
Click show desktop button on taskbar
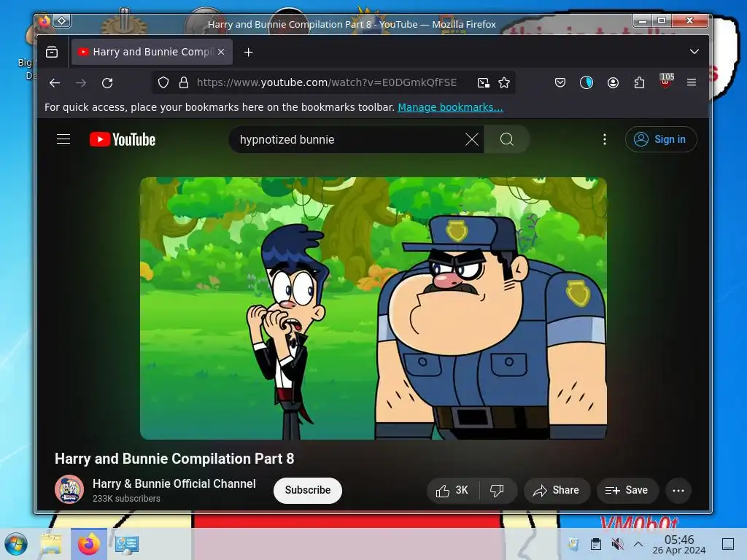(x=728, y=544)
